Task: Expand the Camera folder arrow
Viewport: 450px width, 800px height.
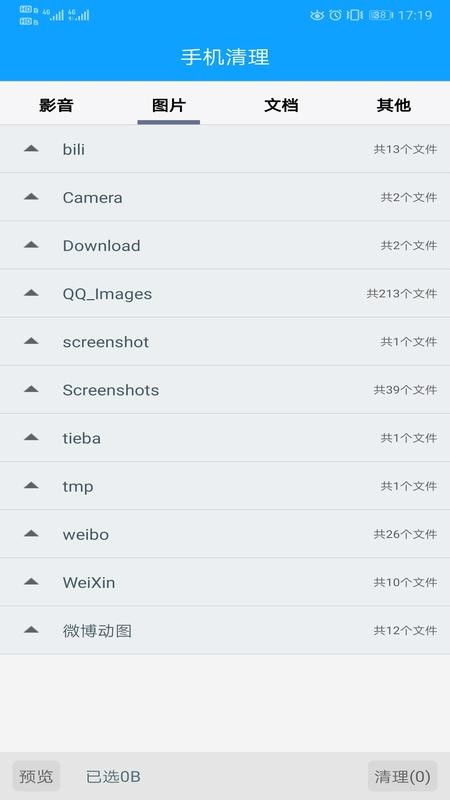Action: (x=31, y=196)
